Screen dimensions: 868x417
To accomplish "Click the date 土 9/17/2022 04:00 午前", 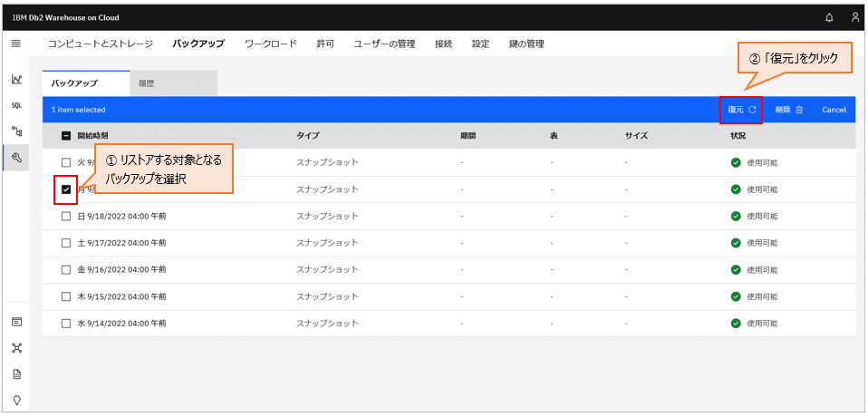I will [x=121, y=243].
